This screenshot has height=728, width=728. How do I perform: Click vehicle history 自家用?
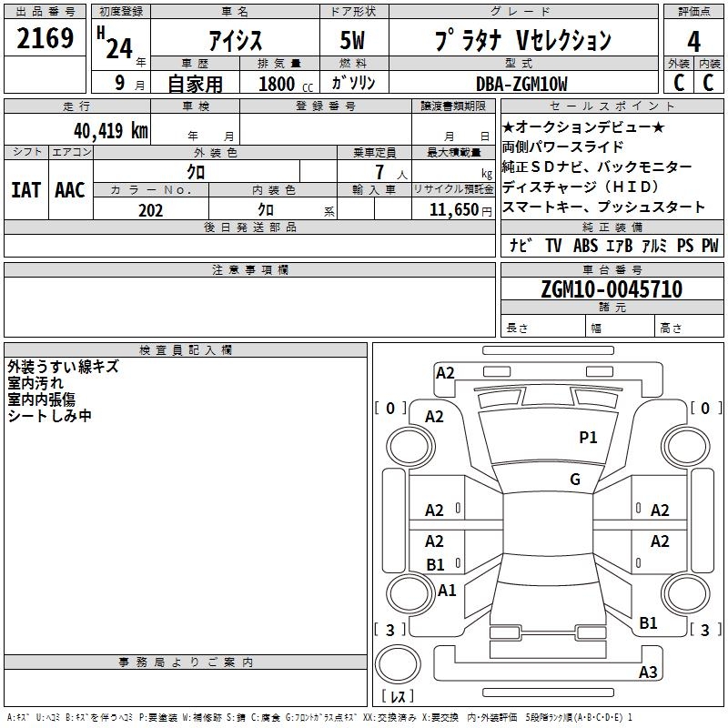195,84
